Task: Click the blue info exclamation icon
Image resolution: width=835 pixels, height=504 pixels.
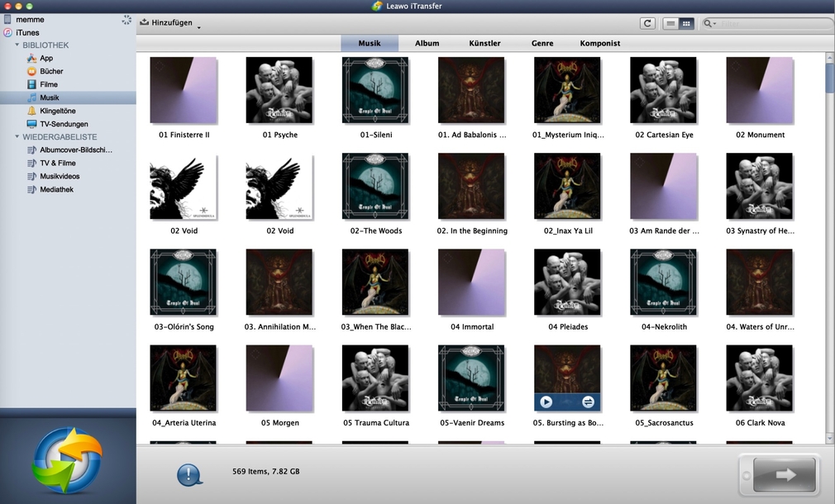Action: coord(189,474)
